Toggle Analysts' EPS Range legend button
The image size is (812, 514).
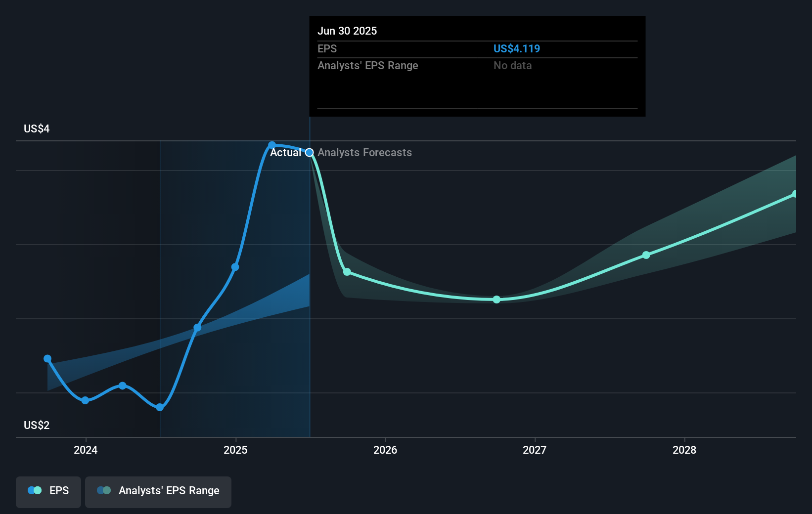pyautogui.click(x=158, y=491)
